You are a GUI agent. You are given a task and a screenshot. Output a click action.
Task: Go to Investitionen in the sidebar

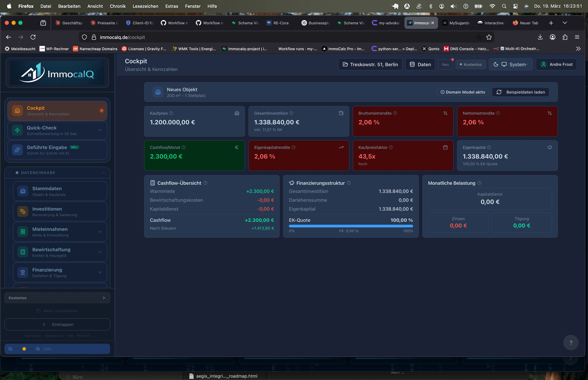click(60, 211)
